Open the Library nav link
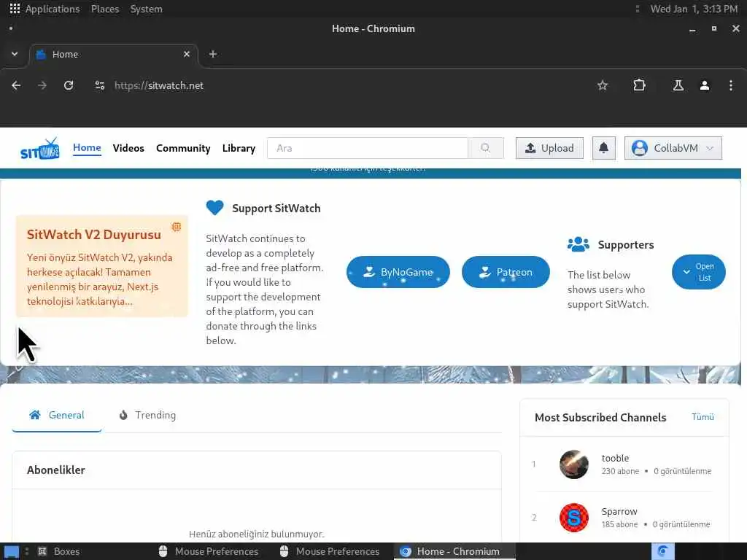 [x=239, y=148]
